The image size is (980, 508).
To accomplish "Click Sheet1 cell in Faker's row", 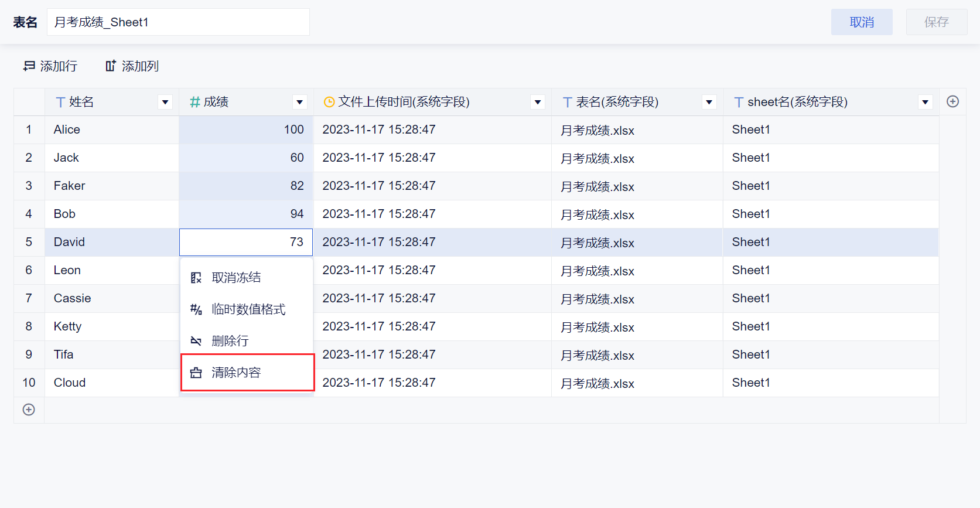I will 831,186.
